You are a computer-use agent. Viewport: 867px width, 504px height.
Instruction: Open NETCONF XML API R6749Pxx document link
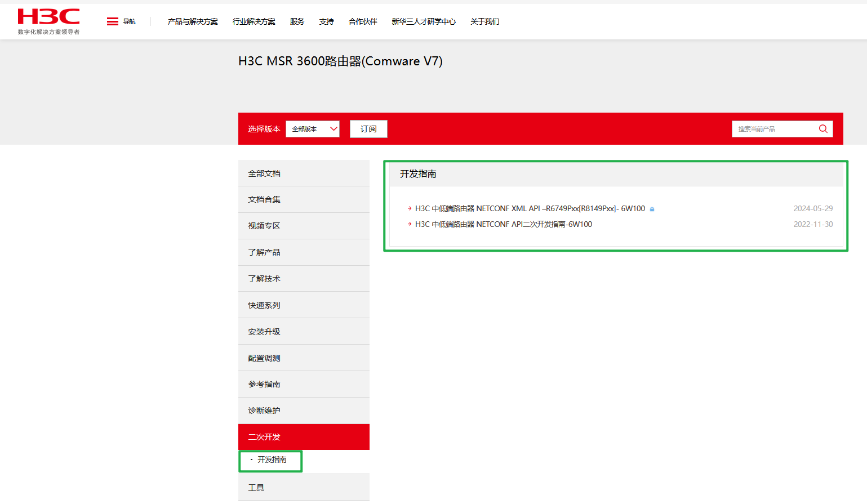coord(530,208)
